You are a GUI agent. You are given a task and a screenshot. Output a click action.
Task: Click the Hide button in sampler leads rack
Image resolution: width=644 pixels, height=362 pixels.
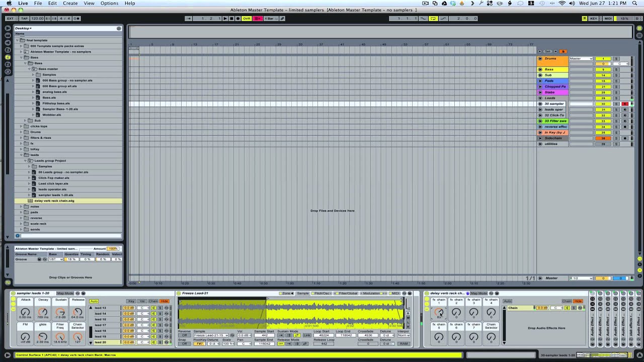tap(165, 301)
